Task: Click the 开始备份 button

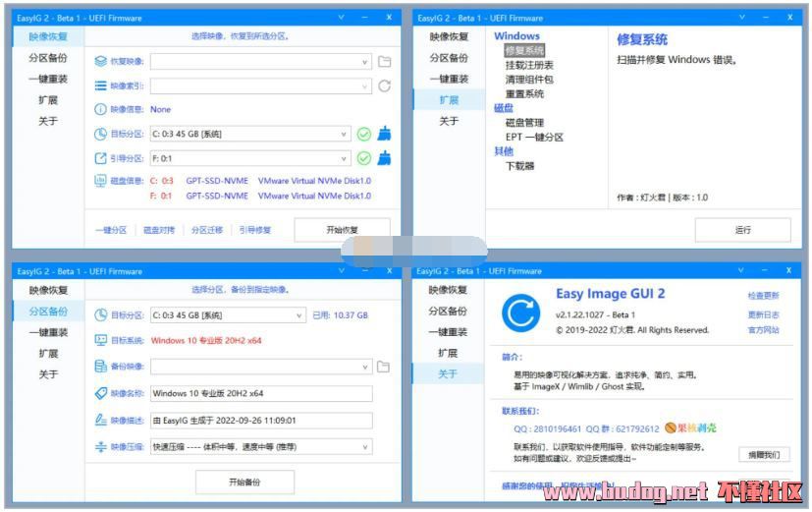Action: click(244, 483)
